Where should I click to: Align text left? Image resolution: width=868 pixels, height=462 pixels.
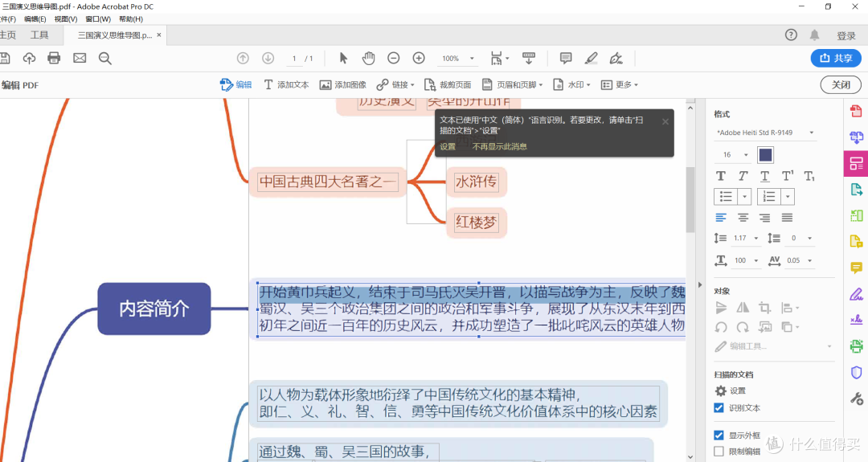click(x=721, y=218)
